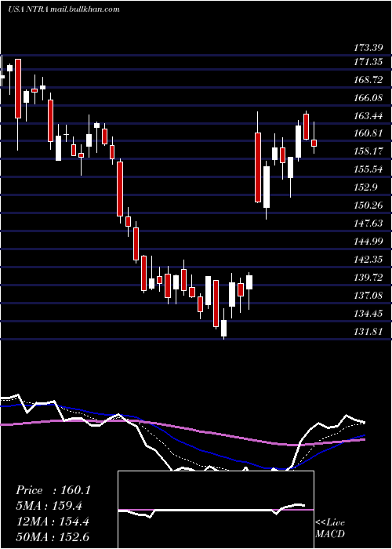This screenshot has width=392, height=549.
Task: Click the 173.39 price axis label
Action: pos(368,47)
